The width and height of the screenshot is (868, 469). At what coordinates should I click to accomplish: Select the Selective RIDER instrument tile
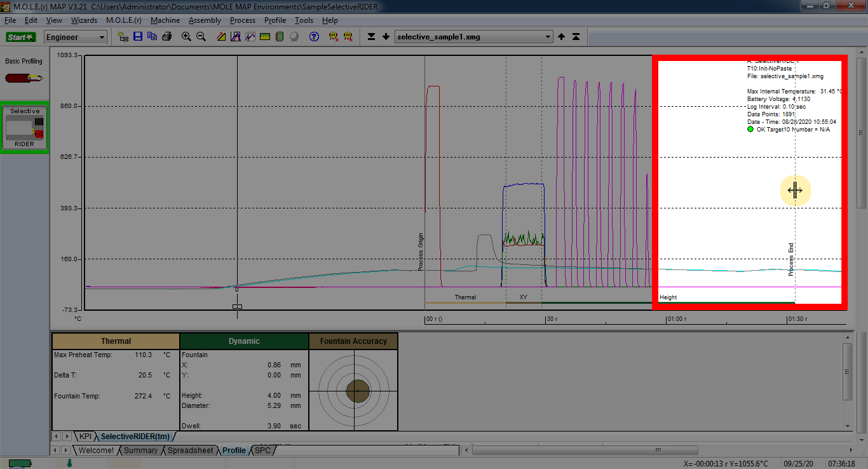click(x=25, y=127)
